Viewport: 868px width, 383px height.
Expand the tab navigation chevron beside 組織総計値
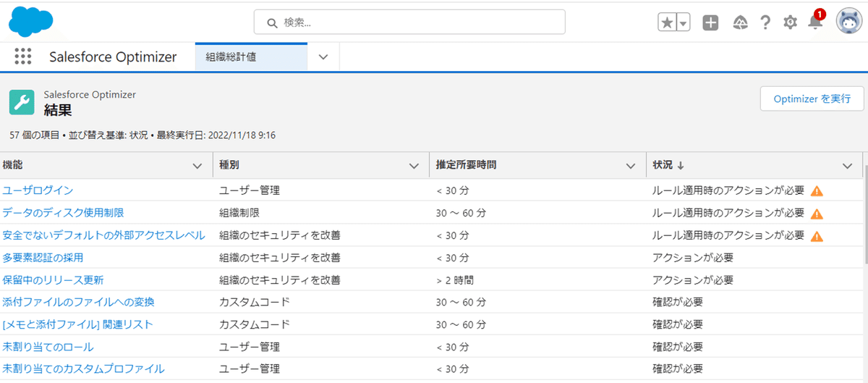coord(323,57)
